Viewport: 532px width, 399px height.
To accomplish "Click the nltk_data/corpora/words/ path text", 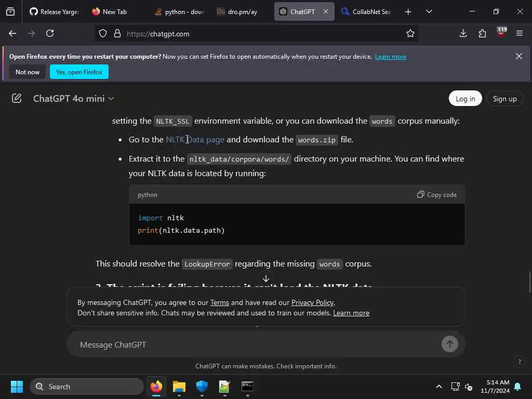I will point(239,159).
